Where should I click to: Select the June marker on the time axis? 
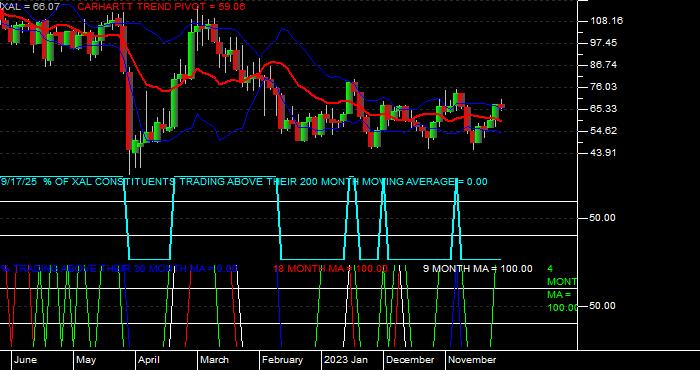pos(25,360)
